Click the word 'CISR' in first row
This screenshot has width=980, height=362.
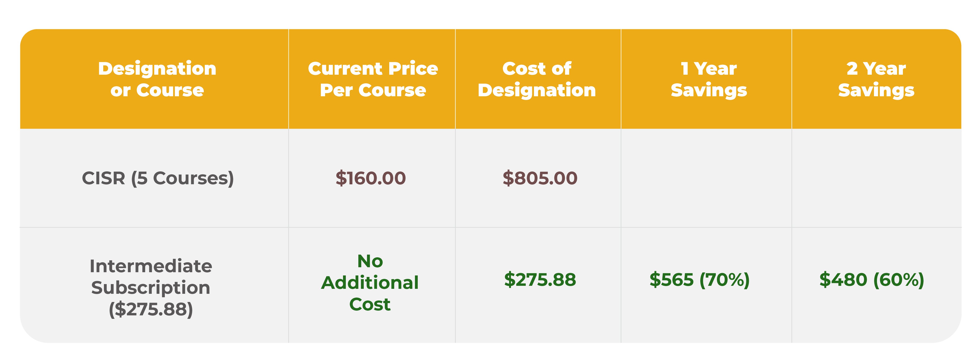103,178
